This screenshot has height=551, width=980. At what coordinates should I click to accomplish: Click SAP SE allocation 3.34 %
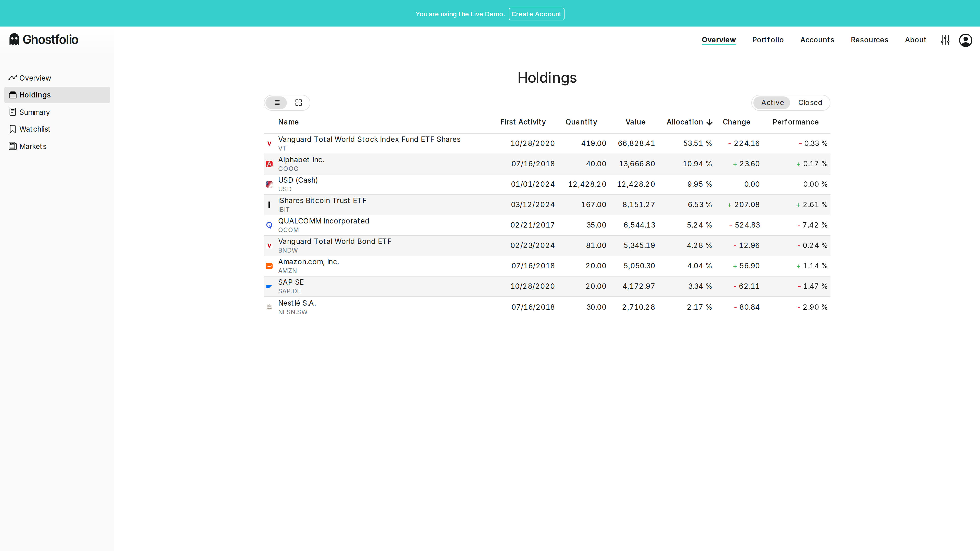(700, 286)
